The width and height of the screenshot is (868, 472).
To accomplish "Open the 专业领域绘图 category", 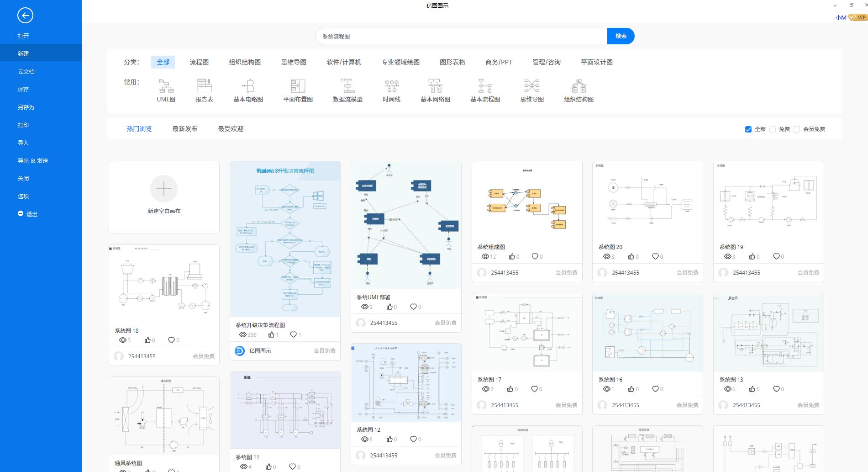I will 400,62.
